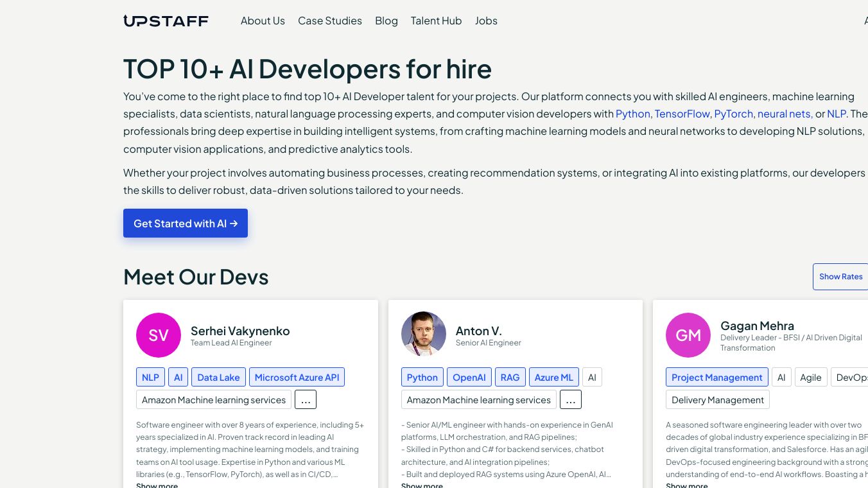Open Gagan Mehra's GM avatar

tap(688, 335)
